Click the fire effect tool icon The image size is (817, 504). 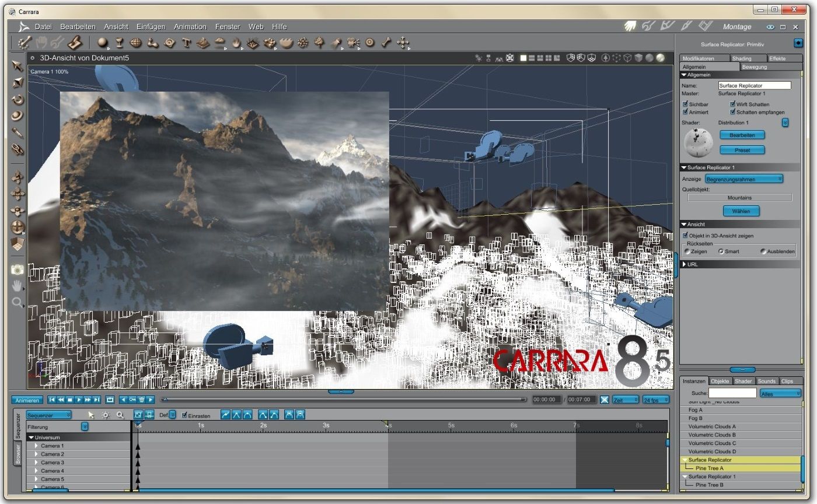pyautogui.click(x=236, y=43)
